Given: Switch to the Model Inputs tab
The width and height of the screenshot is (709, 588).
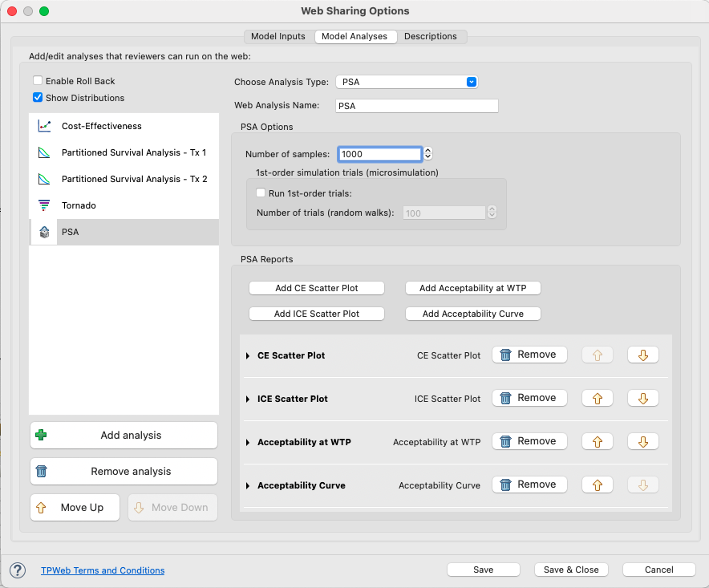Looking at the screenshot, I should pyautogui.click(x=278, y=36).
